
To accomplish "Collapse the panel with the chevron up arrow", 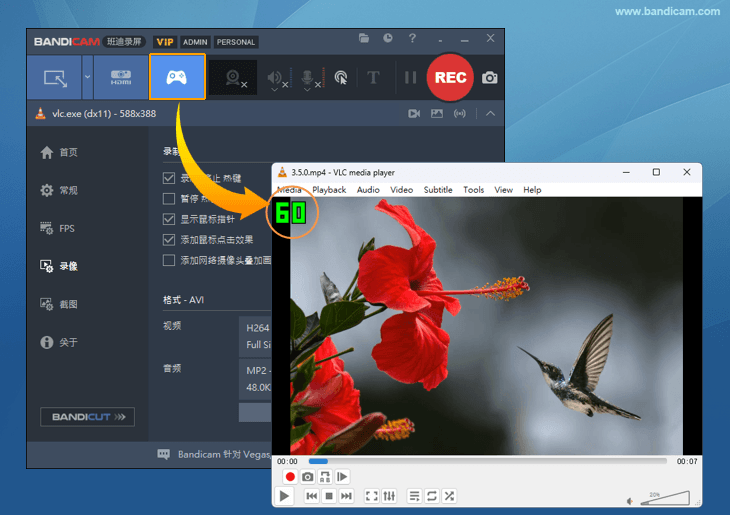I will [490, 114].
